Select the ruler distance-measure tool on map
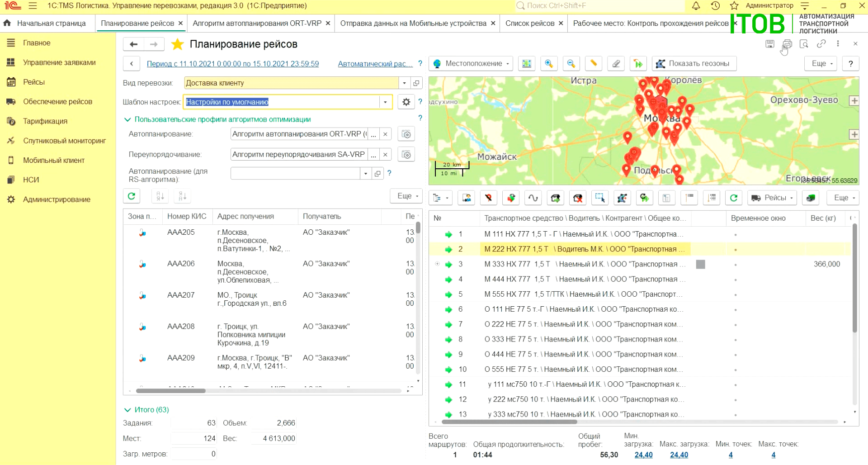Viewport: 868px width, 465px height. (594, 64)
